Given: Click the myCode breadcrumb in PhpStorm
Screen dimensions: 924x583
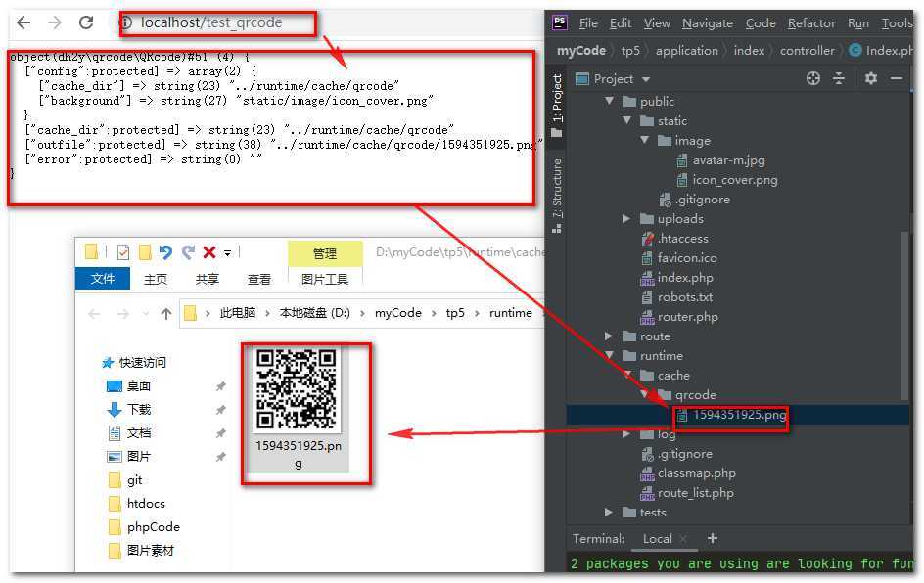Looking at the screenshot, I should pyautogui.click(x=581, y=51).
